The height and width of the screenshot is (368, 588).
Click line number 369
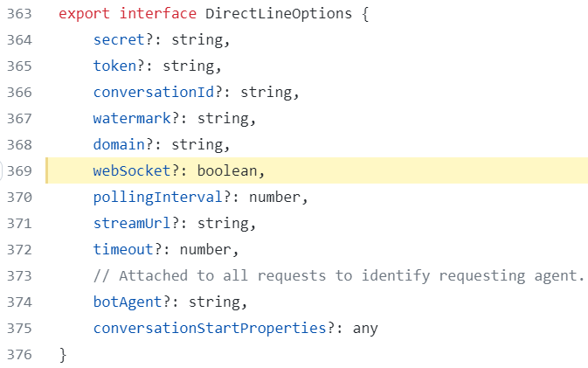click(19, 171)
